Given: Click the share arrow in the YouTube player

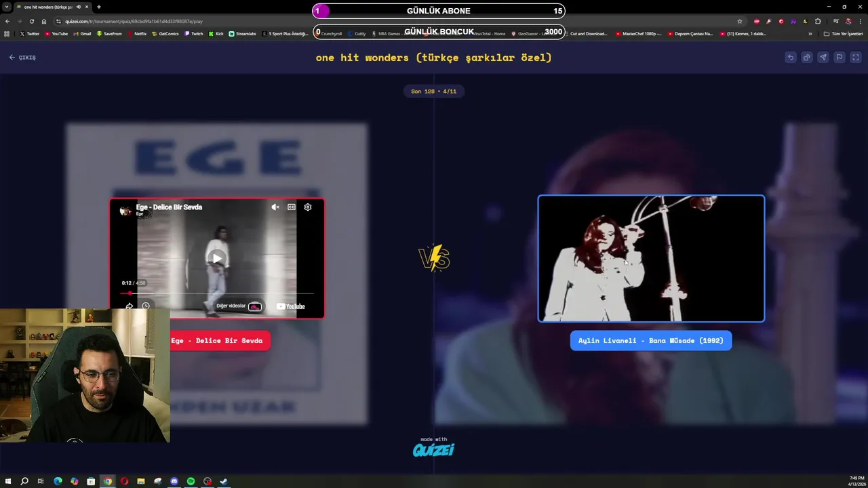Looking at the screenshot, I should 130,306.
